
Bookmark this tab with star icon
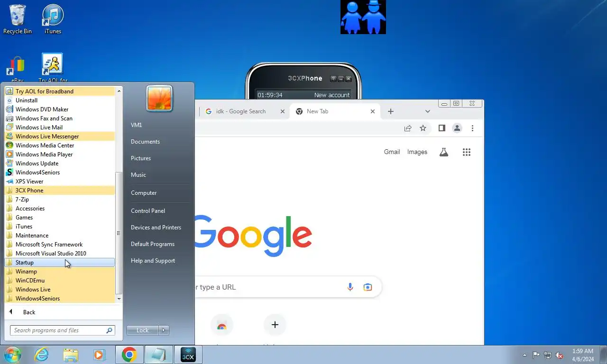[x=423, y=128]
